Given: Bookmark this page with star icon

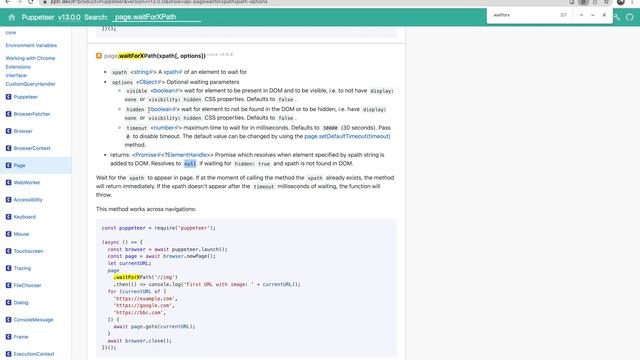Looking at the screenshot, I should (607, 2).
